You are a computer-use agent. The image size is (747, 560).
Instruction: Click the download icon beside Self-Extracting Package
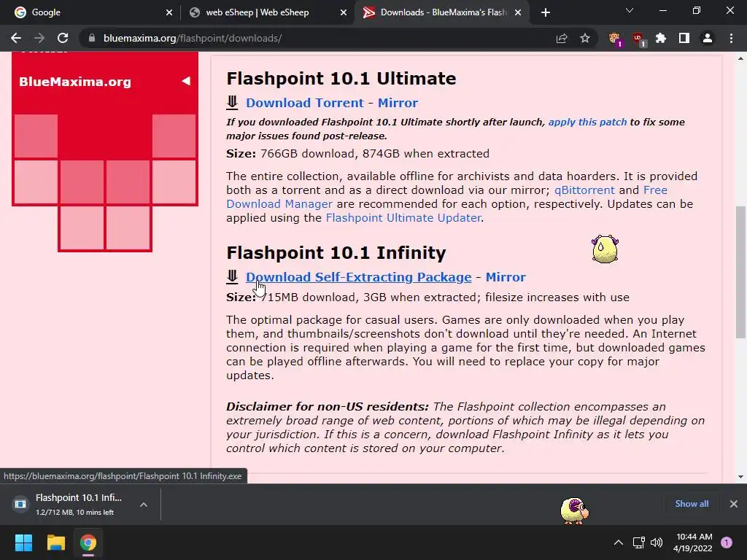pyautogui.click(x=232, y=276)
